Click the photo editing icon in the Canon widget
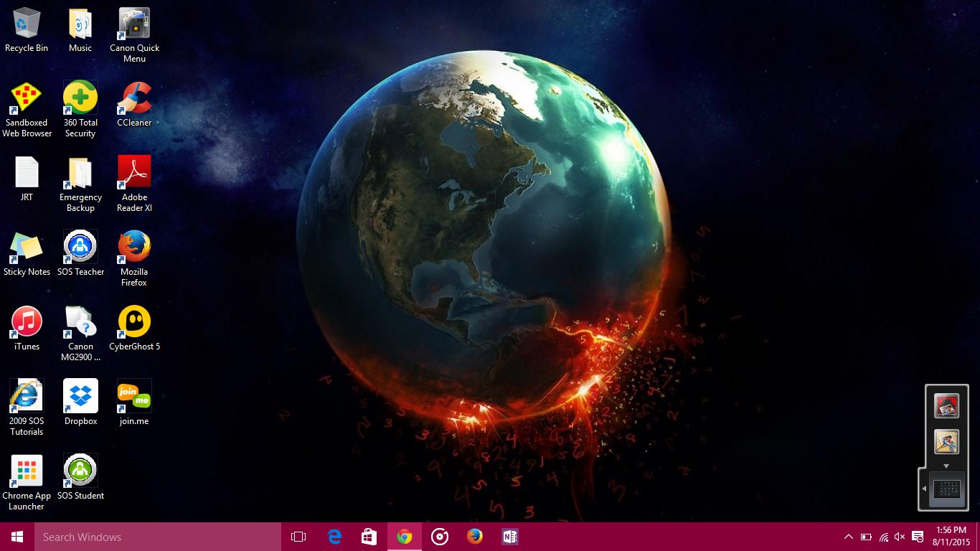 pos(946,441)
